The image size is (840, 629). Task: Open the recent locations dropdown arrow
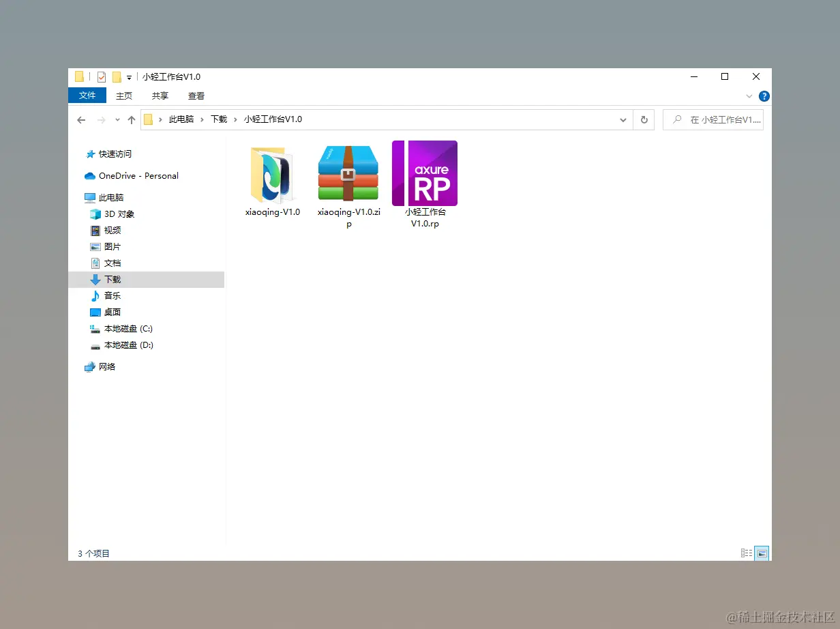(x=117, y=119)
